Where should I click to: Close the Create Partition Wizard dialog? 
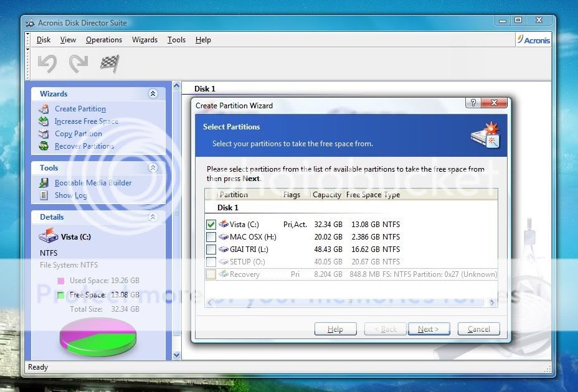tap(495, 103)
